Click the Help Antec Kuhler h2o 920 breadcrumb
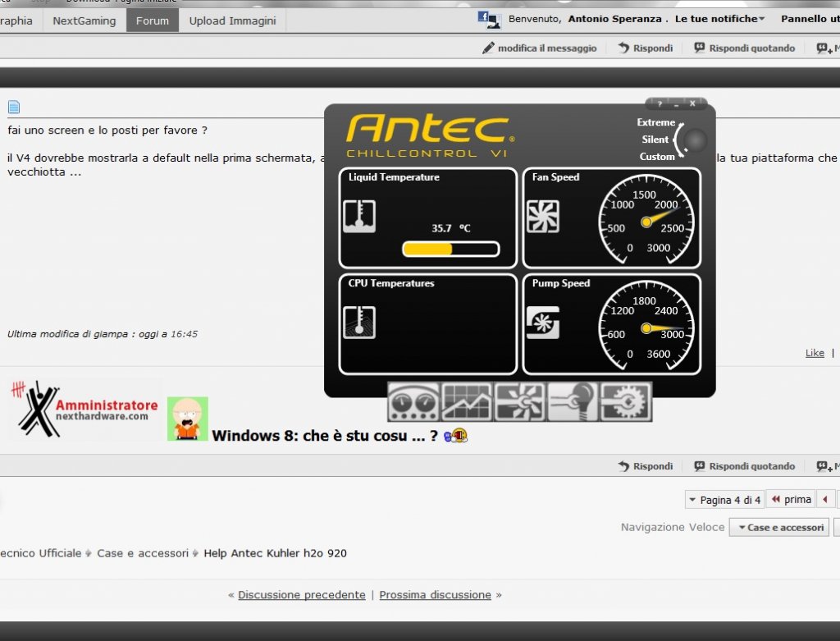Viewport: 840px width, 641px height. [276, 553]
